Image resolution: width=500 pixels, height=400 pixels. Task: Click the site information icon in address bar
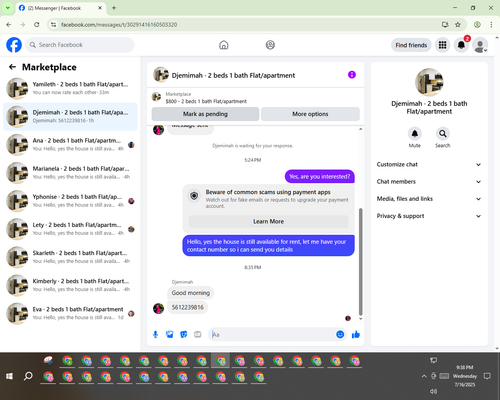(53, 25)
